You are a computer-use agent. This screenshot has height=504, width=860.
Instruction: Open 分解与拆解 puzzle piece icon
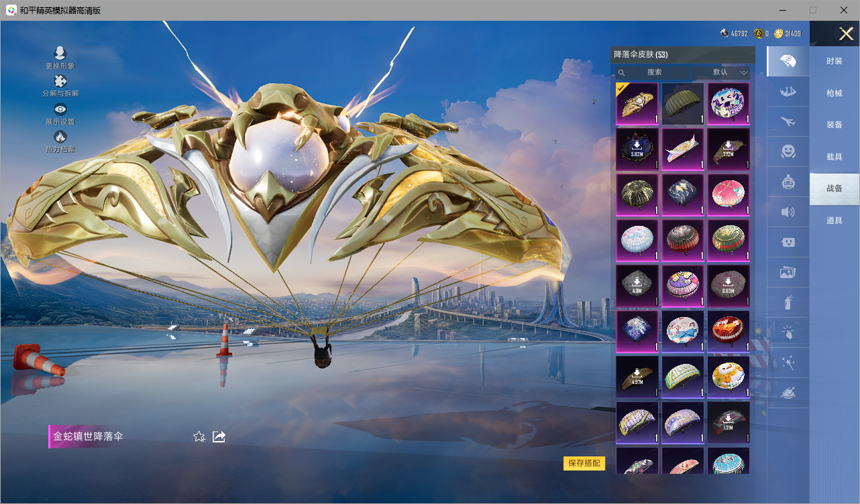tap(60, 81)
